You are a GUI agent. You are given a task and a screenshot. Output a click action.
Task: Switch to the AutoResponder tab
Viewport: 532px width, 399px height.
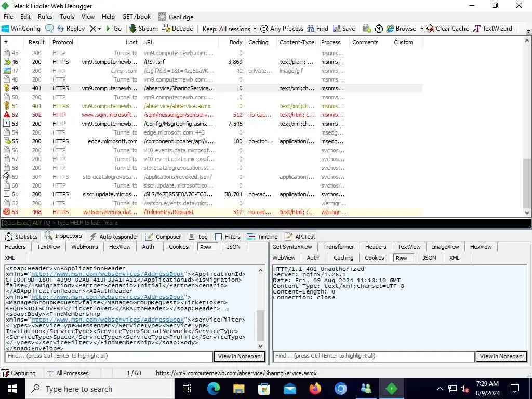coord(114,237)
